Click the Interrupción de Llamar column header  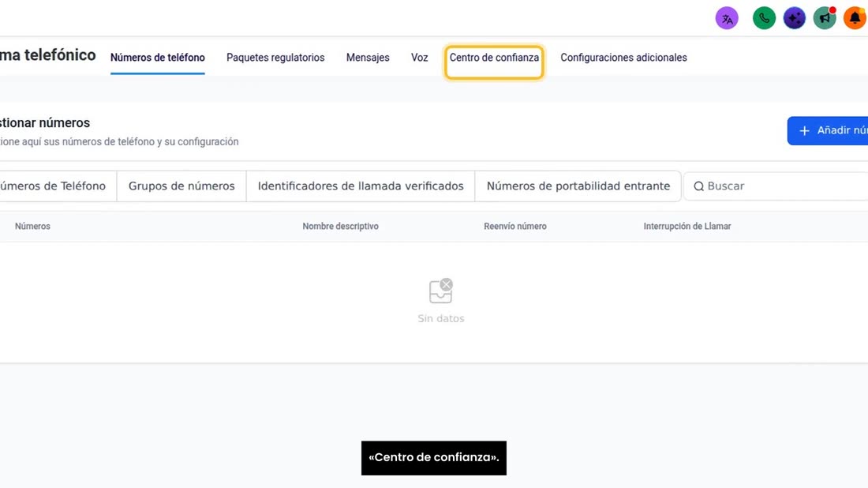click(687, 226)
